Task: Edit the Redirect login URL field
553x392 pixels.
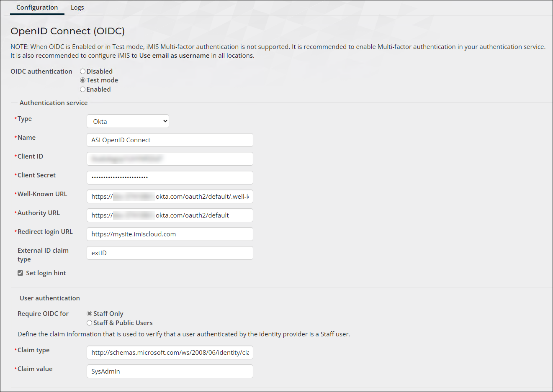Action: point(170,234)
